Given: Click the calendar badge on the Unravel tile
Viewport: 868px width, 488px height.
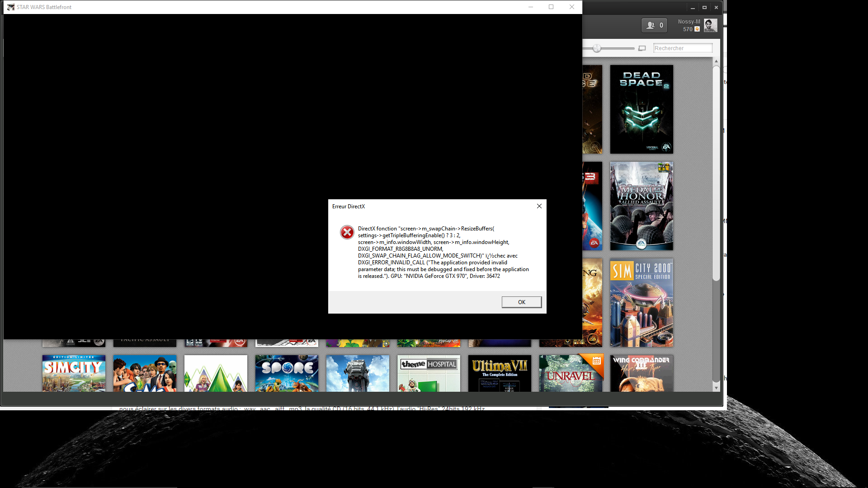Looking at the screenshot, I should tap(596, 361).
